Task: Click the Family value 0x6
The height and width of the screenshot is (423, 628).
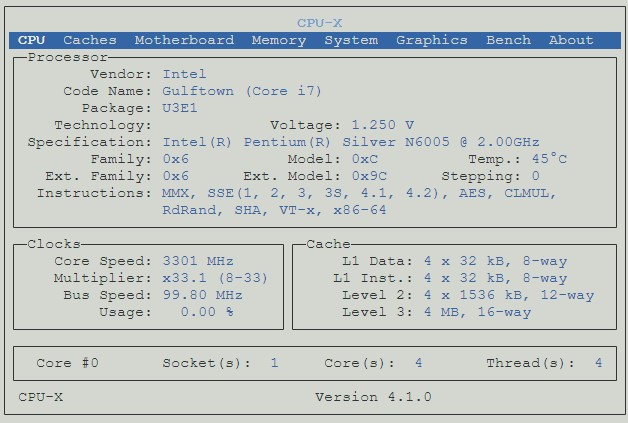Action: click(x=175, y=159)
